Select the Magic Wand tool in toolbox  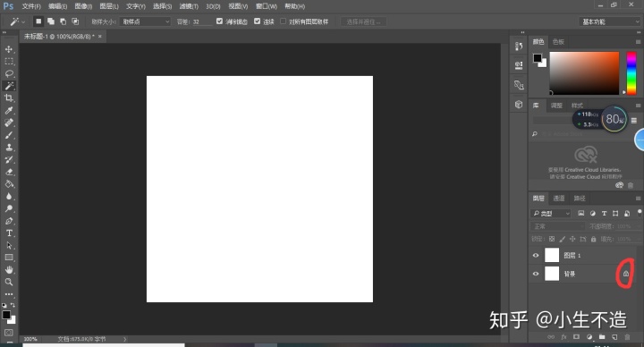pos(9,86)
